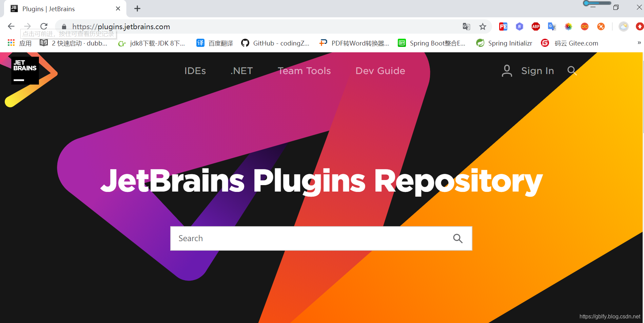
Task: Open the Google Translate extension icon
Action: (552, 26)
